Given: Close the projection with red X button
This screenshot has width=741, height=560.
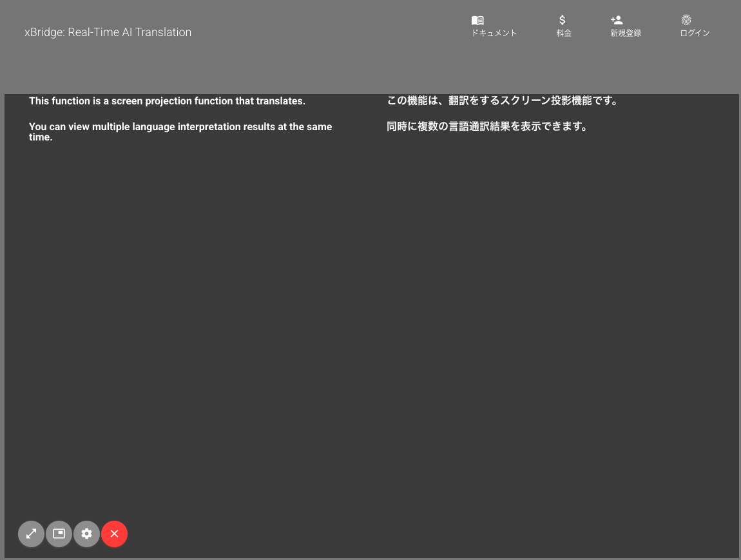Looking at the screenshot, I should click(x=114, y=534).
